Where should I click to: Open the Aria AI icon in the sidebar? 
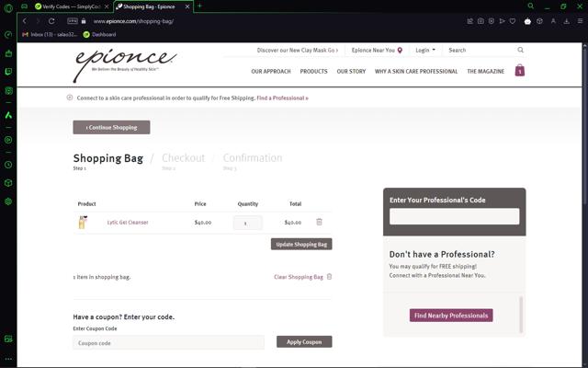pos(8,115)
